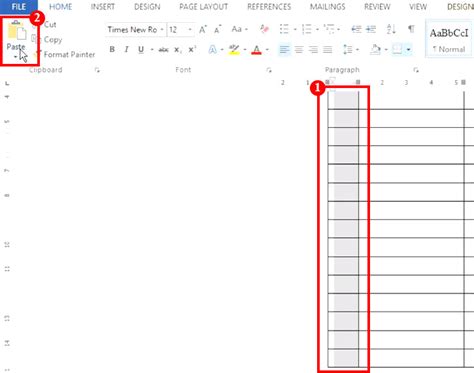Click Decrease Indent icon
The width and height of the screenshot is (474, 373).
(x=356, y=29)
